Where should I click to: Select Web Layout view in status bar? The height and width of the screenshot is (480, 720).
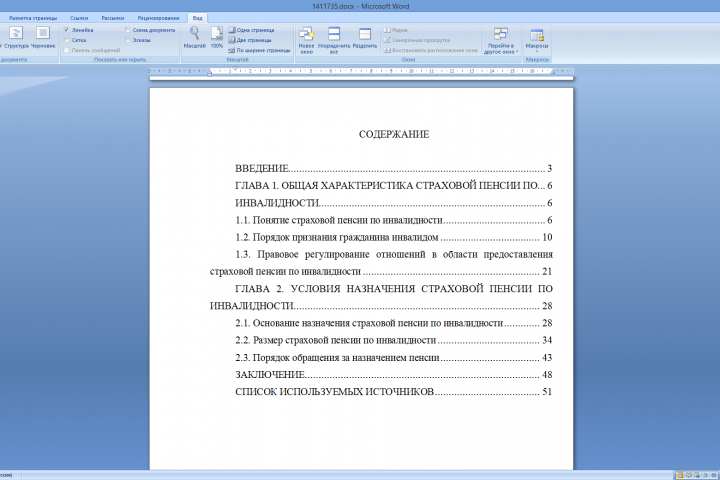pyautogui.click(x=697, y=475)
